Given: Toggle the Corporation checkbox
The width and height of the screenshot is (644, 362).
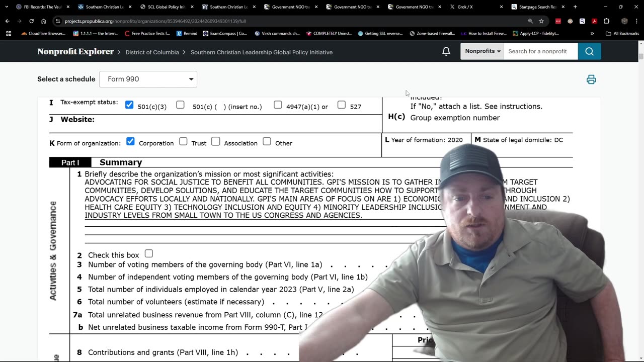Looking at the screenshot, I should coord(130,142).
